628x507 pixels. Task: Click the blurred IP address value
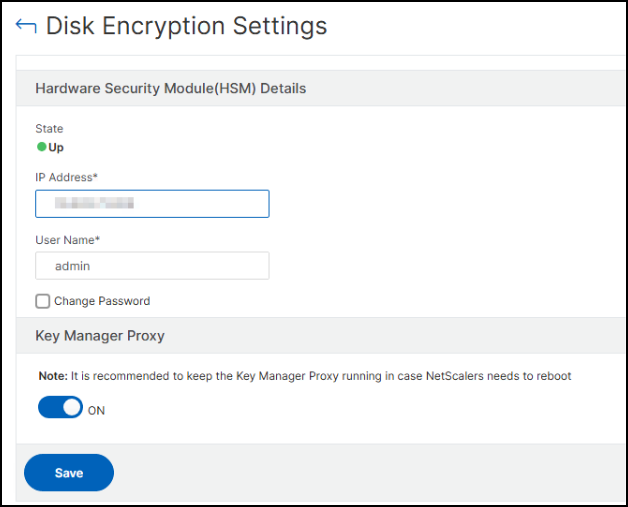click(x=95, y=204)
